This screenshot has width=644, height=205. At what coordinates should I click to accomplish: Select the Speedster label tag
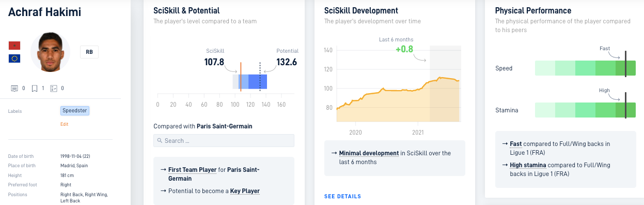click(x=75, y=111)
